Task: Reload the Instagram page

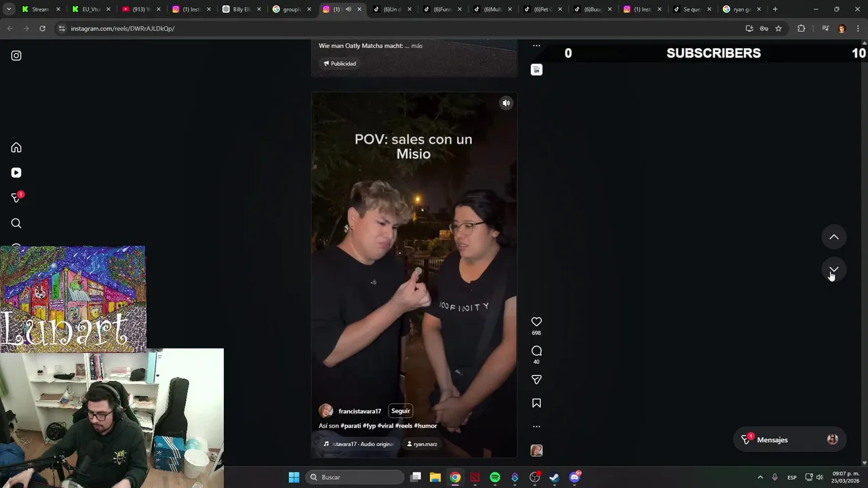Action: [42, 28]
